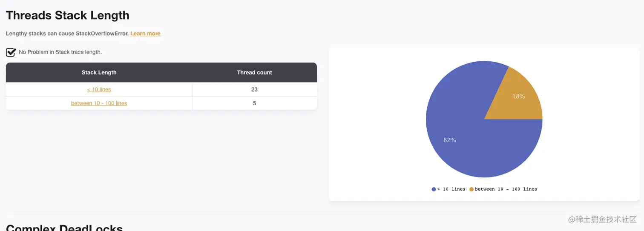This screenshot has height=231, width=644.
Task: Toggle the No Problem checkbox
Action: pos(11,52)
